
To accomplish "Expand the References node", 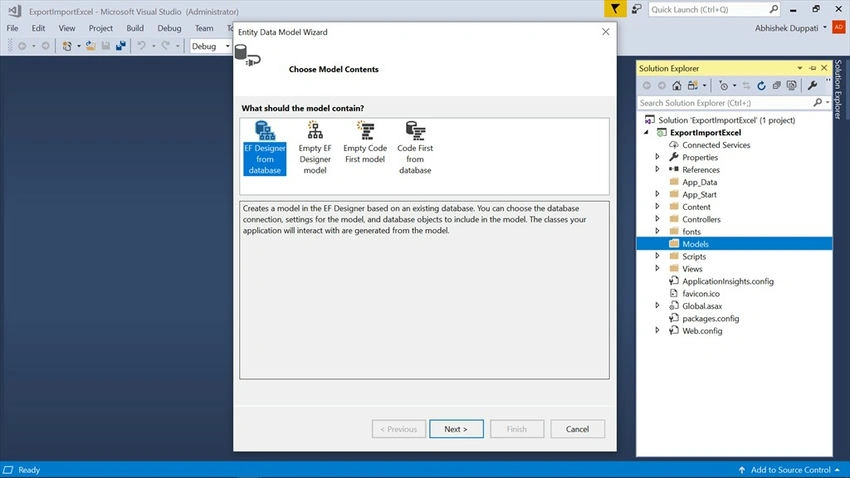I will (658, 169).
